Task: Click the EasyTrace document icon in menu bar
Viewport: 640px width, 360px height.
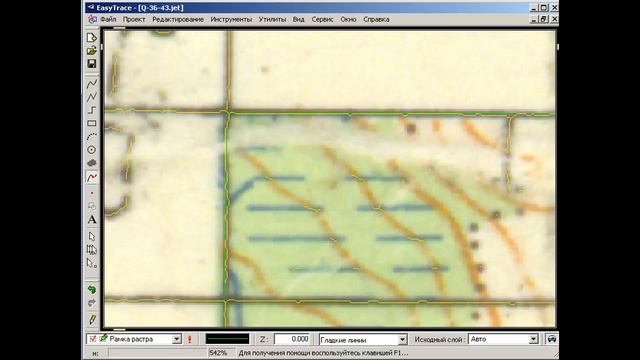Action: (93, 19)
